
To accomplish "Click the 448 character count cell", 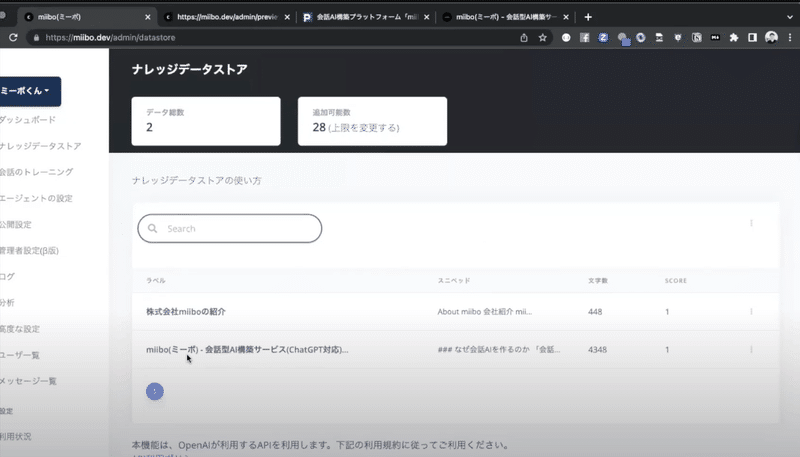I will 595,312.
